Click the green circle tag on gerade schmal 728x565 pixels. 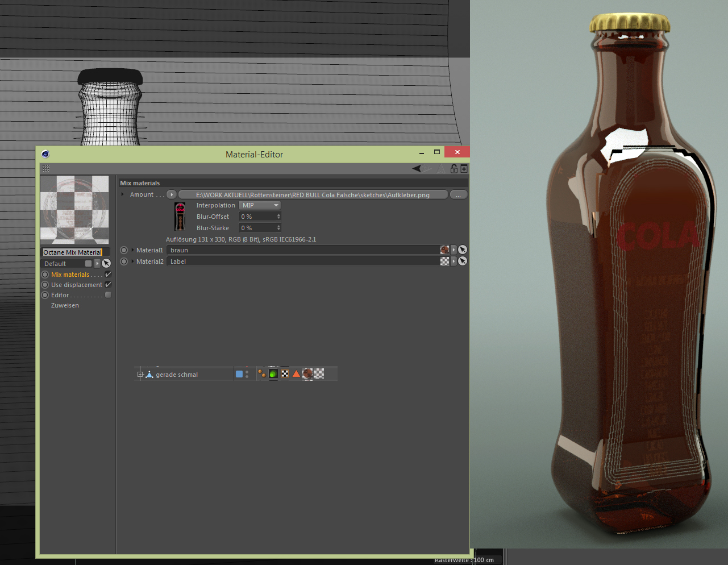point(273,373)
